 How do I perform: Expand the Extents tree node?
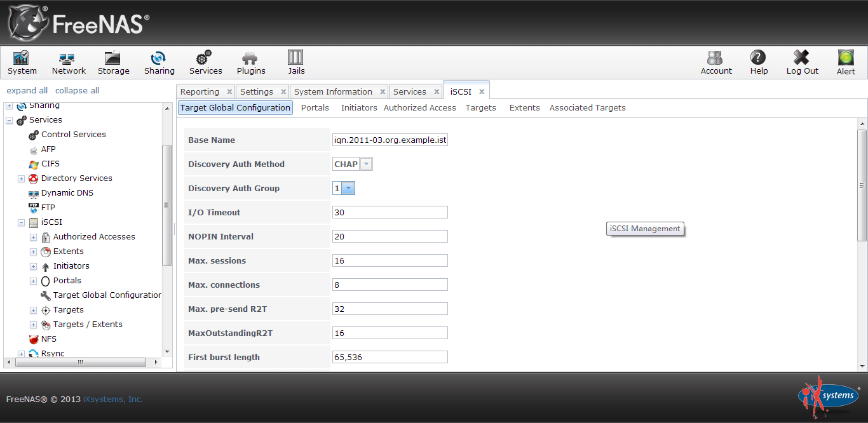point(34,252)
